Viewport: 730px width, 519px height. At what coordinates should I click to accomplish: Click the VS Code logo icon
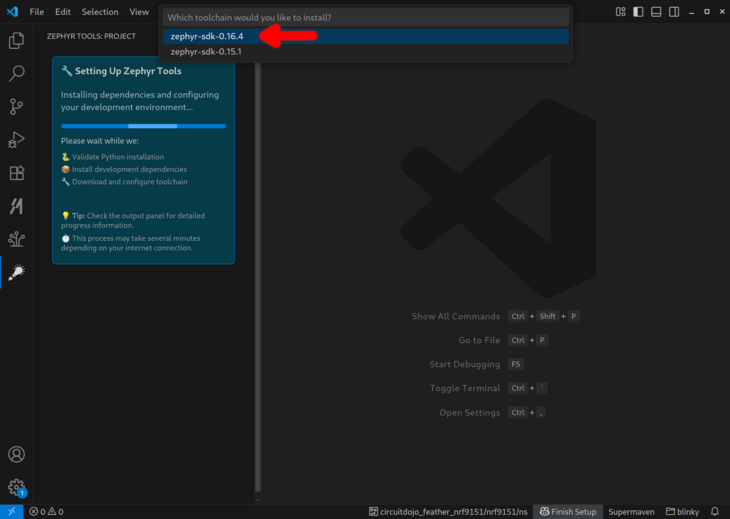pyautogui.click(x=13, y=12)
